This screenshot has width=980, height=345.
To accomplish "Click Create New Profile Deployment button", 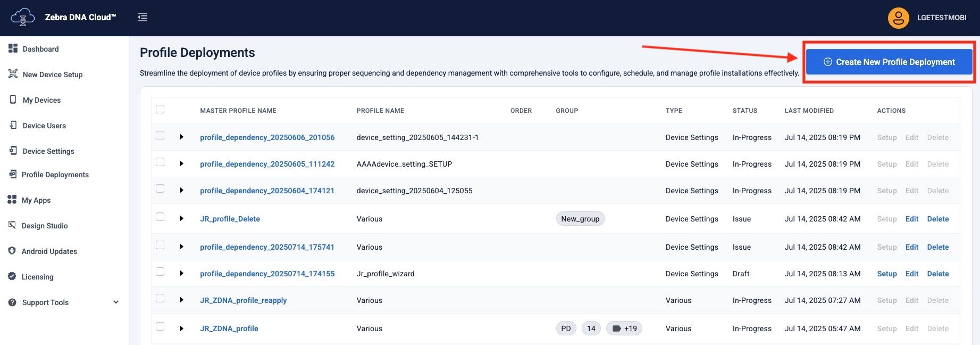I will (889, 62).
